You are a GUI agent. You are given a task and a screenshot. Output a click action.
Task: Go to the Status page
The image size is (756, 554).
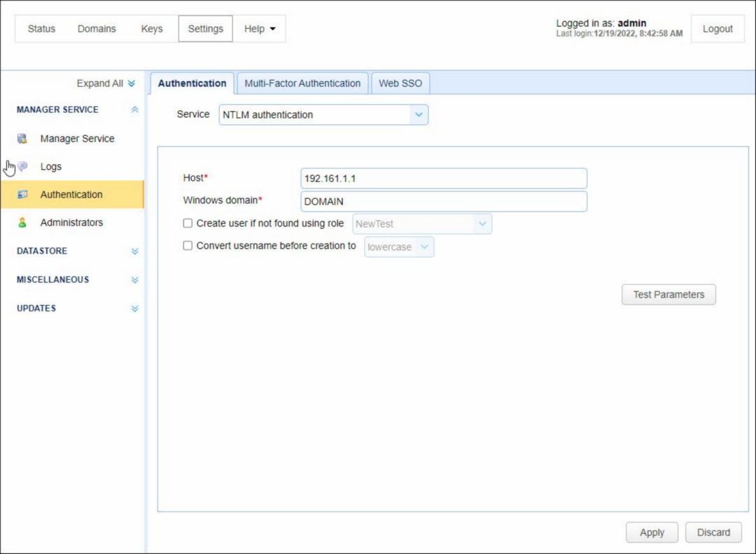tap(41, 29)
